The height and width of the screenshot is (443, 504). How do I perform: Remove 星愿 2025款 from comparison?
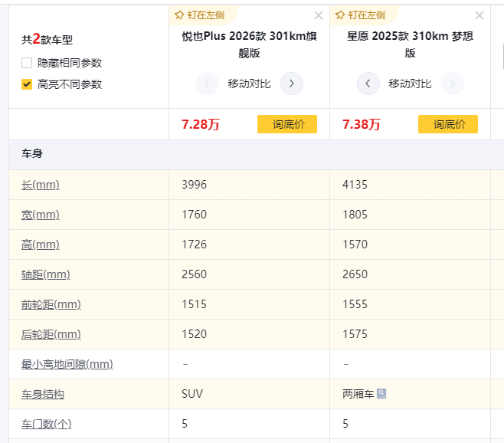[479, 15]
